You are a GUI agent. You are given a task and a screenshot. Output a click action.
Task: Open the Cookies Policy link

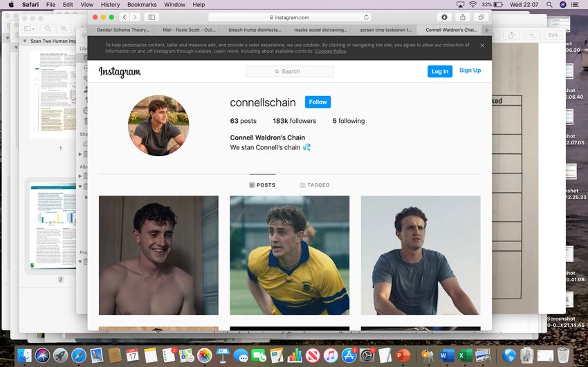point(331,51)
